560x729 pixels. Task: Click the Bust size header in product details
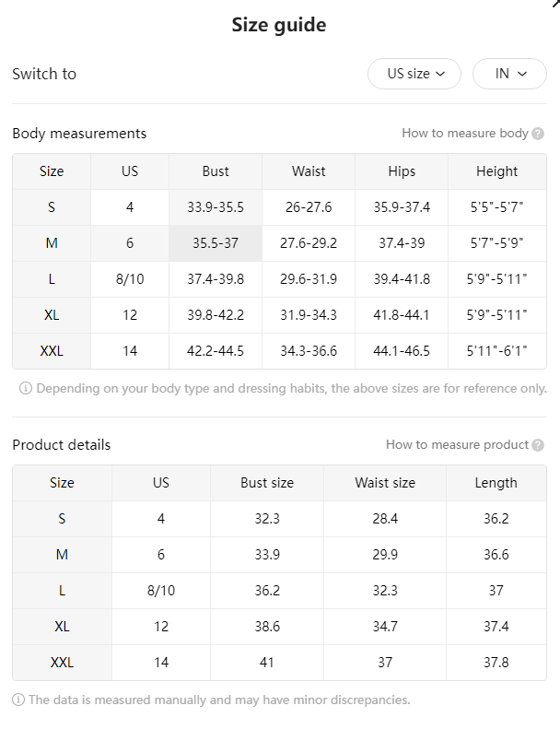coord(267,483)
